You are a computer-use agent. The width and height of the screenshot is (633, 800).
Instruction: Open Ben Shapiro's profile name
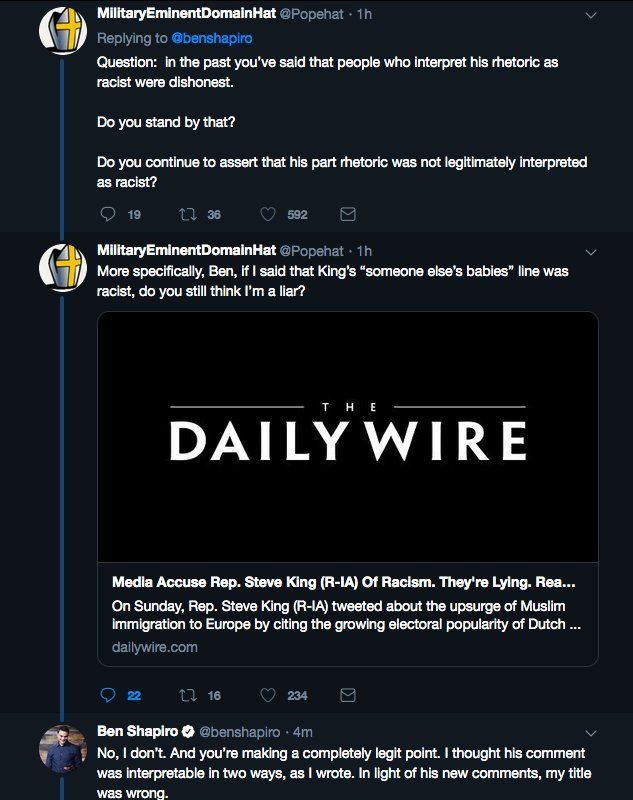tap(138, 731)
